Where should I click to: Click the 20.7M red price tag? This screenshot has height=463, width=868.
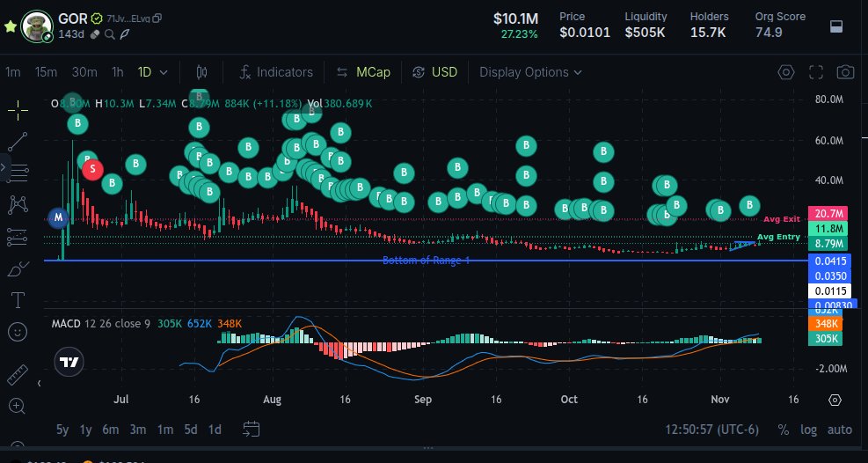tap(828, 213)
